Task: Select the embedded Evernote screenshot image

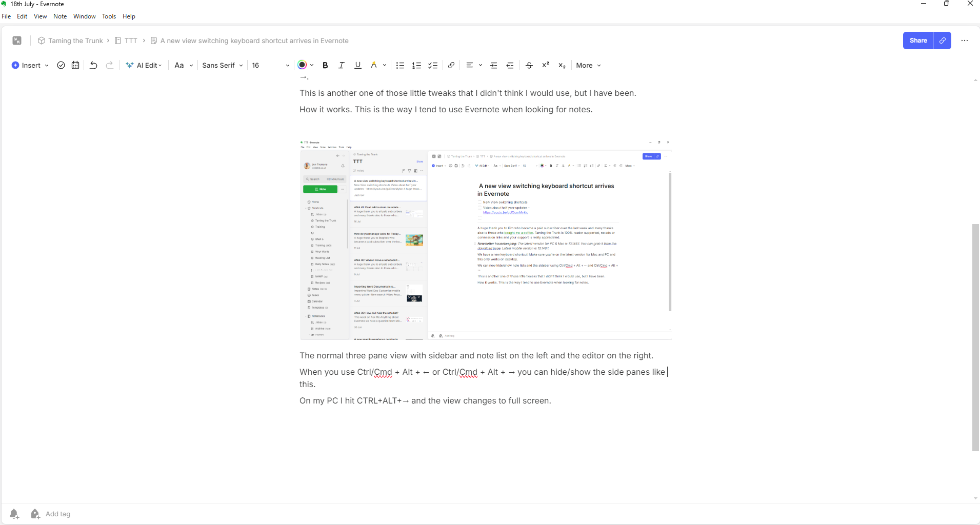Action: [486, 239]
